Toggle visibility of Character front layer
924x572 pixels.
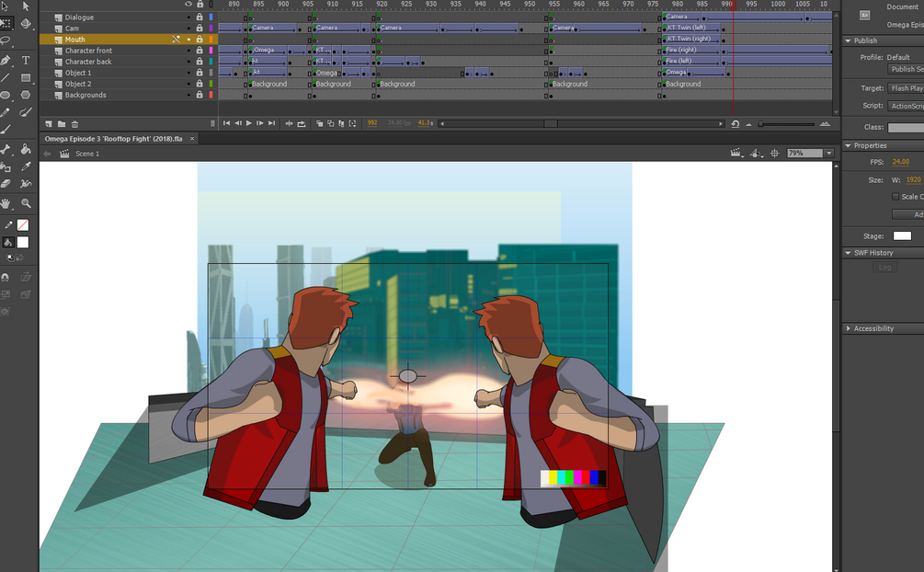[x=188, y=51]
